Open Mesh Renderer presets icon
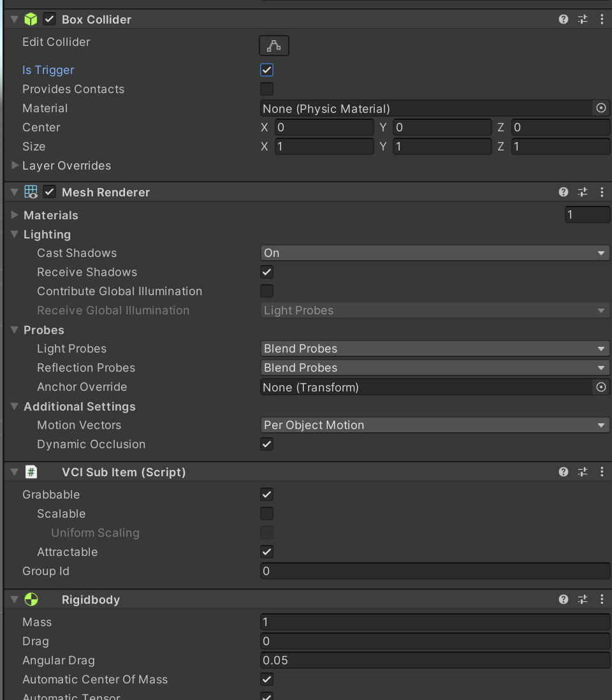 [x=583, y=192]
